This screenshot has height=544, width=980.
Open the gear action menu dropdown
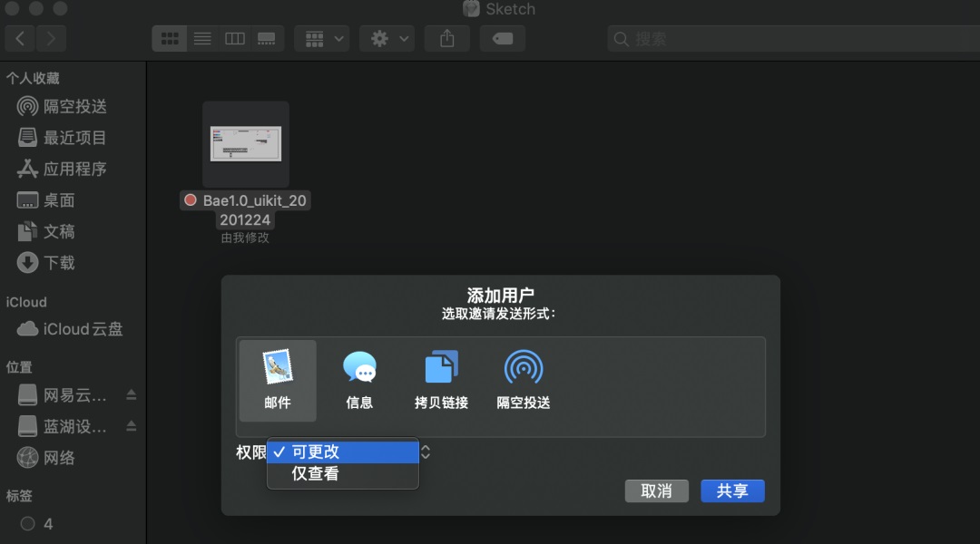[387, 39]
